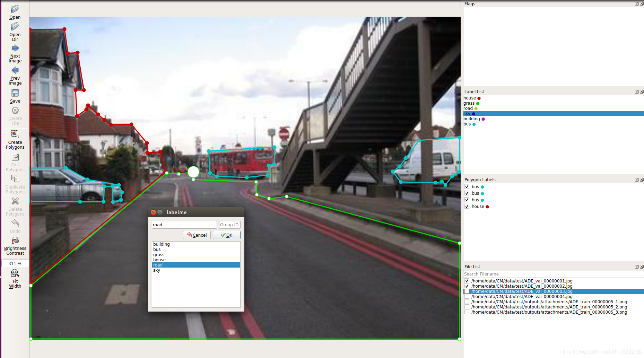The image size is (644, 358).
Task: Choose 'building' in the label dialog list
Action: (162, 244)
